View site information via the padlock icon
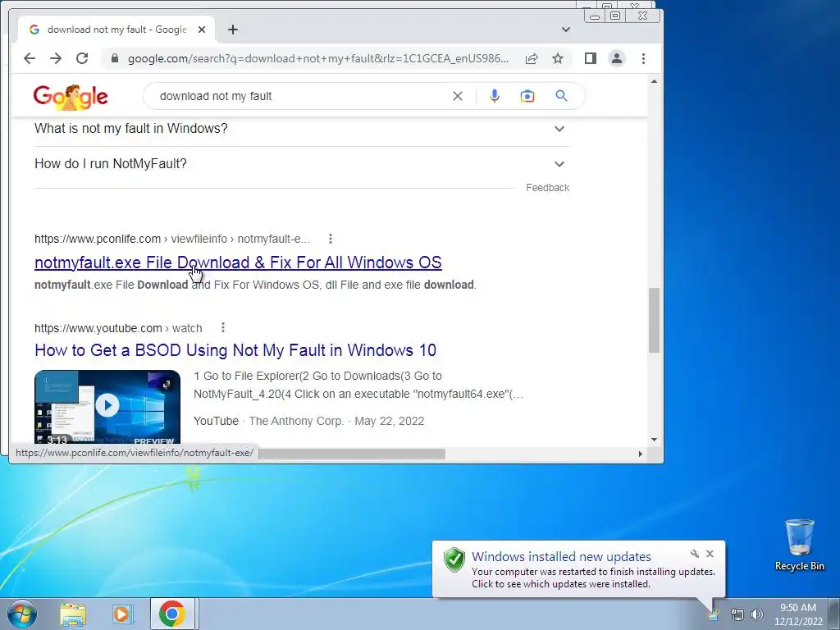The width and height of the screenshot is (840, 630). pos(114,58)
